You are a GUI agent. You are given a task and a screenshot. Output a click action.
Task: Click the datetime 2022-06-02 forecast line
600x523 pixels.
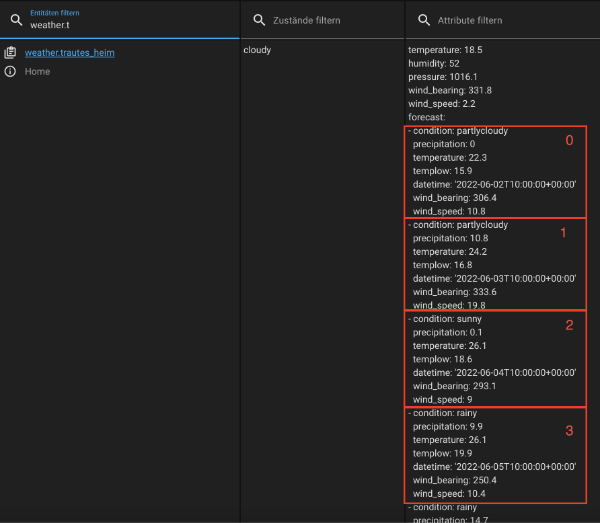point(494,184)
